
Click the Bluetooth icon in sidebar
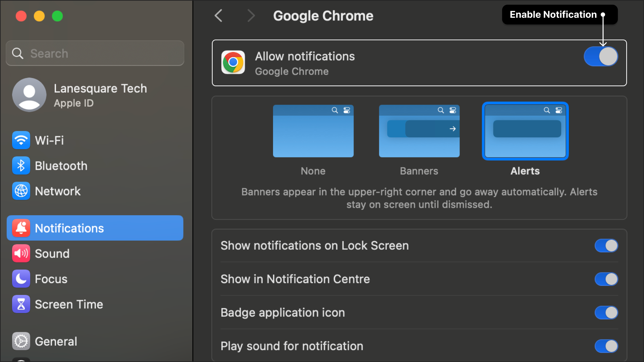click(x=21, y=166)
